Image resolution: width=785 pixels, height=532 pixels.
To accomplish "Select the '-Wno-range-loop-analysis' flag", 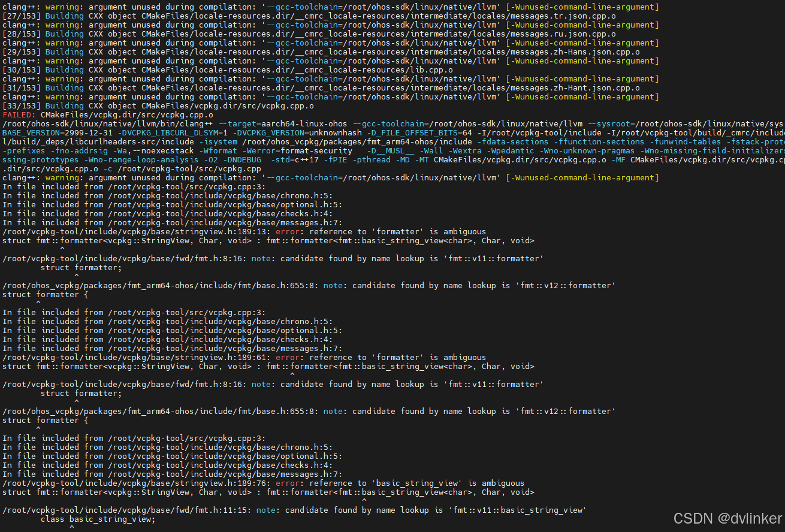I will tap(141, 159).
